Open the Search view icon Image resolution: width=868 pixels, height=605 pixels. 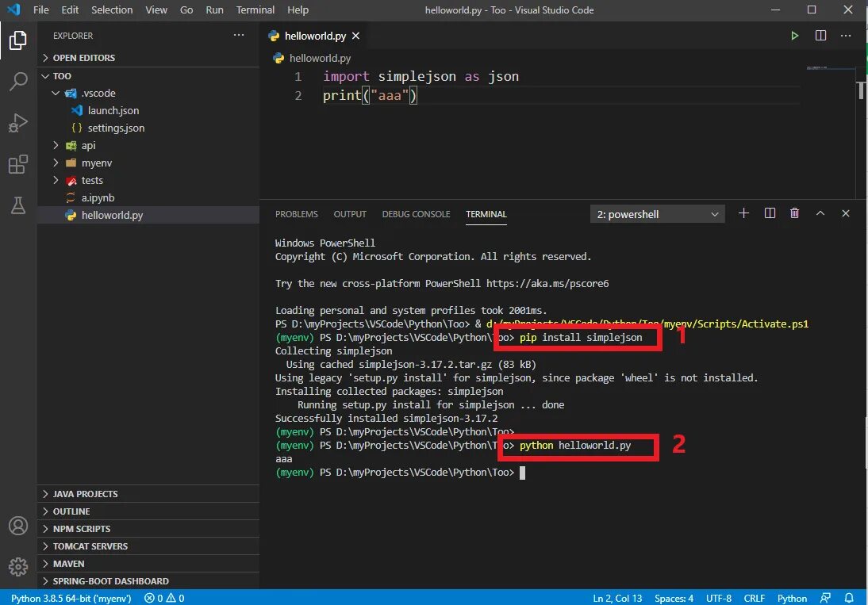(x=17, y=82)
